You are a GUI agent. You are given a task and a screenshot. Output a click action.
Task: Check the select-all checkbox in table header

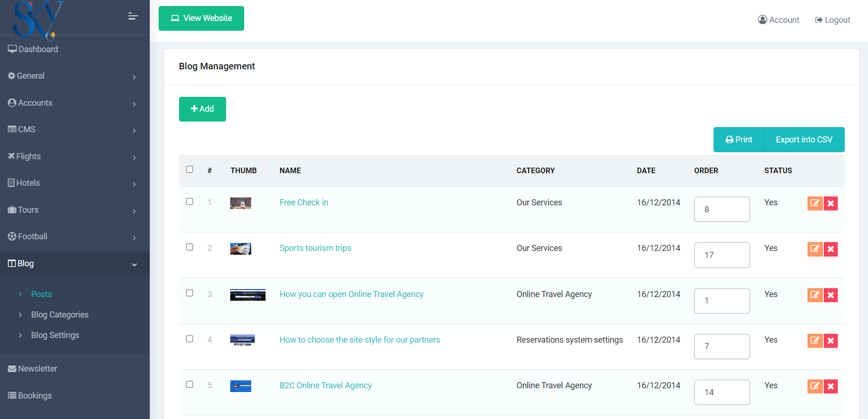[190, 169]
